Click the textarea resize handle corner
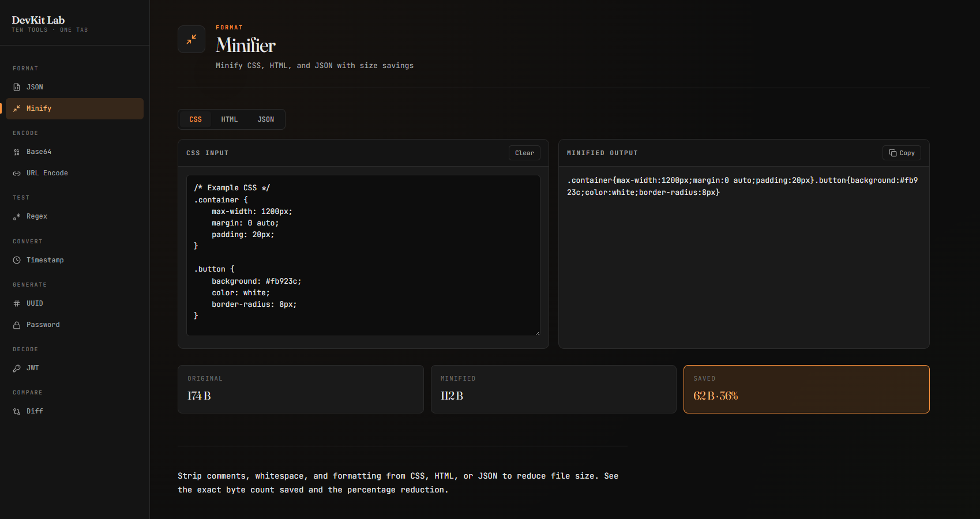This screenshot has height=519, width=980. [537, 333]
